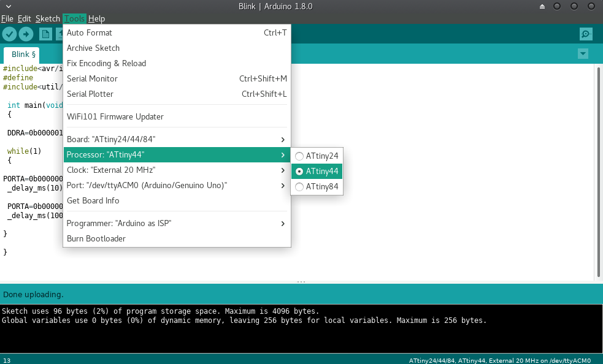Click the Verify checkmark toolbar icon
The height and width of the screenshot is (364, 603).
[9, 34]
